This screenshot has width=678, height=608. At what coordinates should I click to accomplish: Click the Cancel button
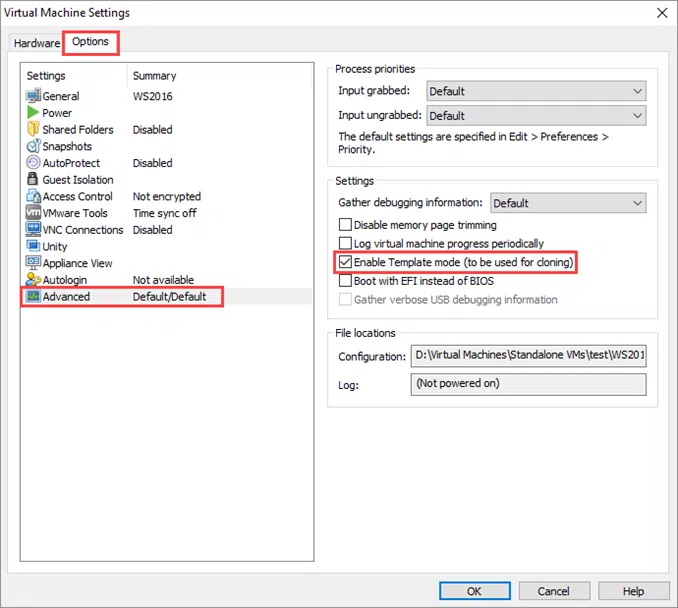pos(554,591)
